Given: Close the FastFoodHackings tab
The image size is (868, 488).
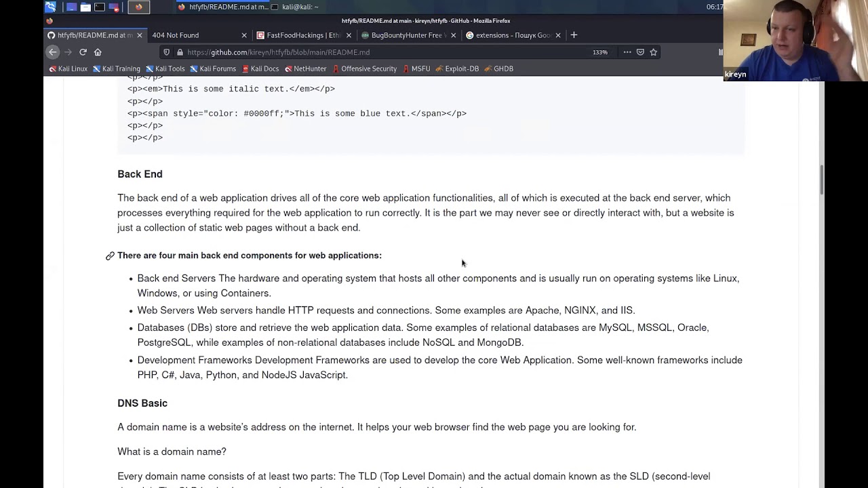Looking at the screenshot, I should (x=349, y=35).
